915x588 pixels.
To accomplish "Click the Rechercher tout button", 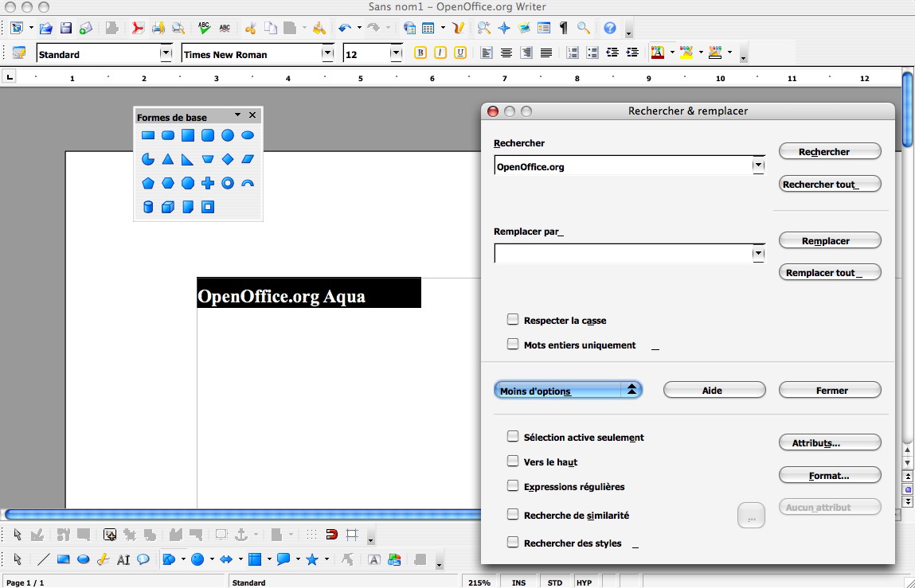I will [x=830, y=185].
